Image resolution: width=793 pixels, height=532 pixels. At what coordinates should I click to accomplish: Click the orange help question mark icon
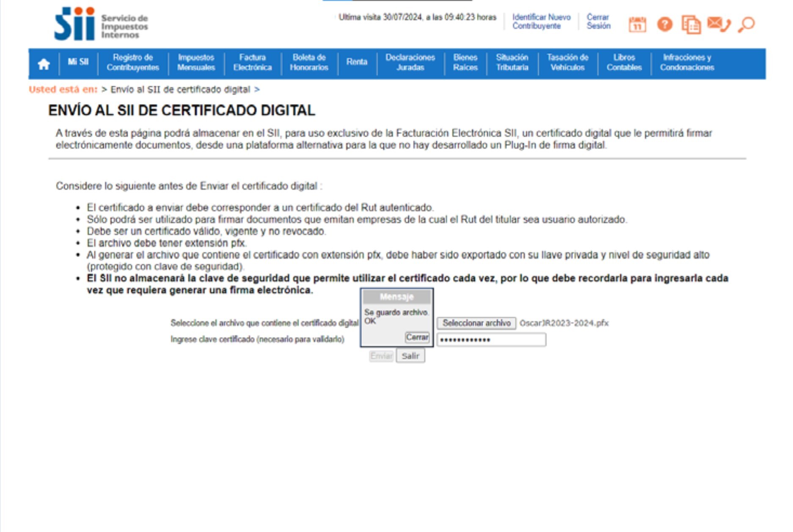[x=664, y=25]
